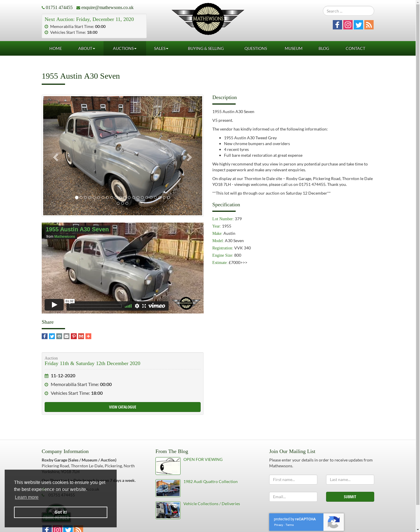Select the last carousel dot in the bottom row
Screen dimensions: 420x532
[x=127, y=203]
